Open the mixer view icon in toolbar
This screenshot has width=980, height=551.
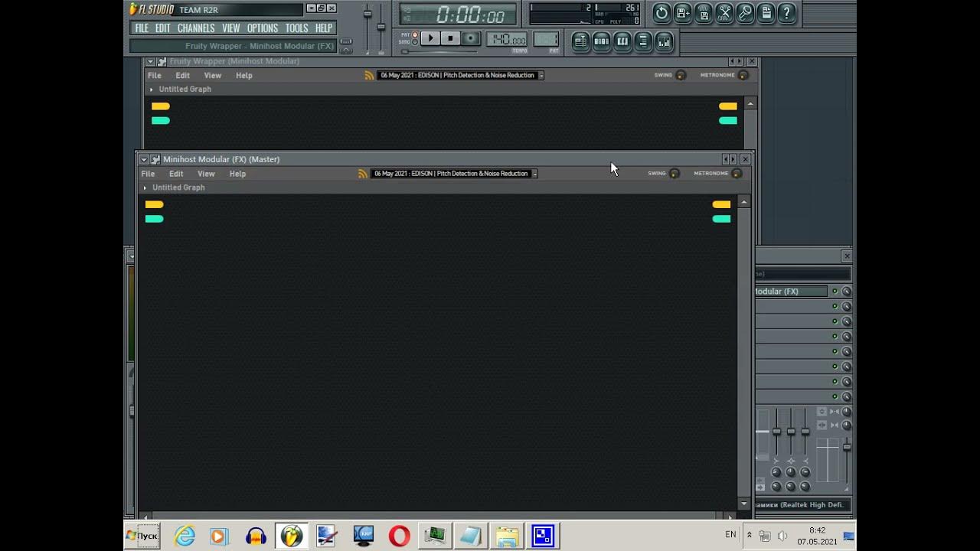664,42
